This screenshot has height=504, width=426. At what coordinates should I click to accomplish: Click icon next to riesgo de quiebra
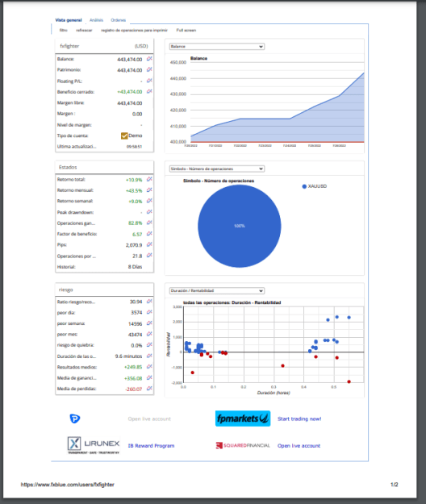point(149,345)
